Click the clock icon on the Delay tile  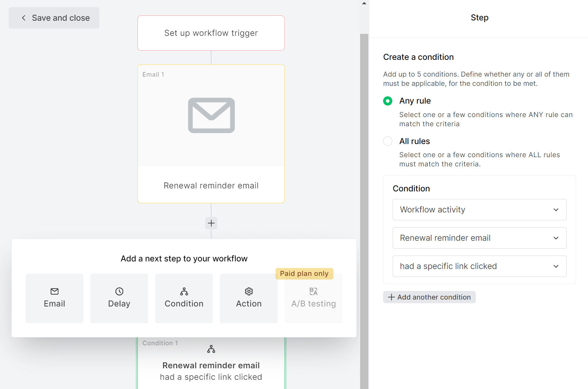pos(119,291)
